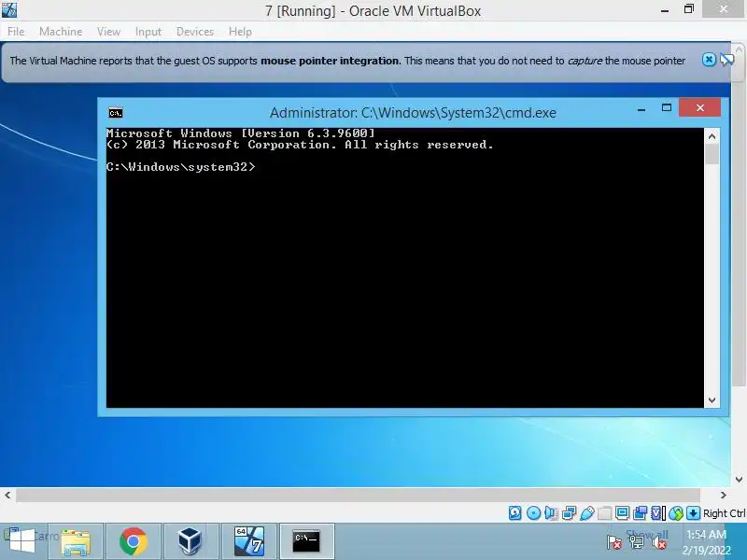
Task: Open File Explorer from the taskbar
Action: (76, 541)
